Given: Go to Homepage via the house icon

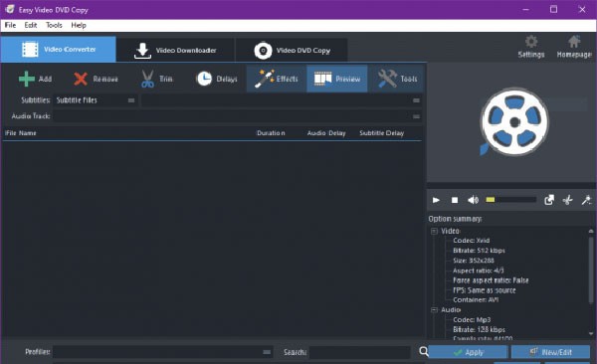Looking at the screenshot, I should (x=574, y=47).
